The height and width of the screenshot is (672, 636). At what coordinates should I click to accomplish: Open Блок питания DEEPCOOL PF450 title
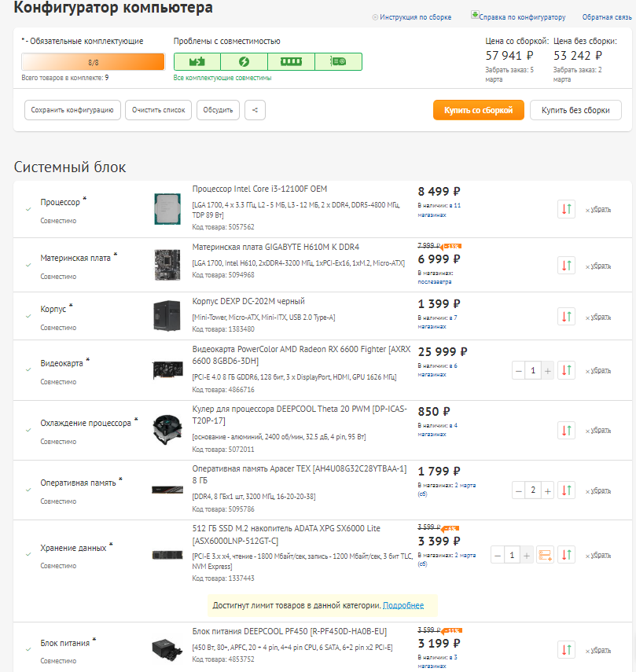click(289, 631)
